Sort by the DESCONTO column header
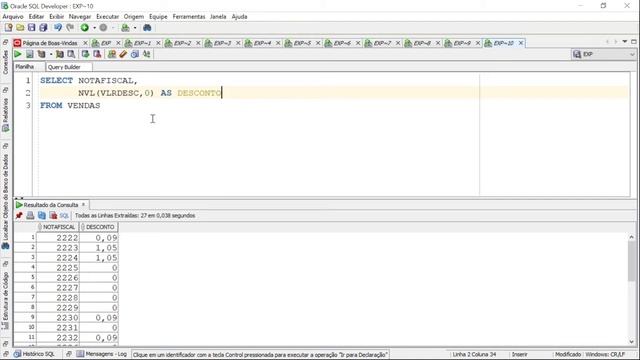The height and width of the screenshot is (360, 640). coord(98,227)
